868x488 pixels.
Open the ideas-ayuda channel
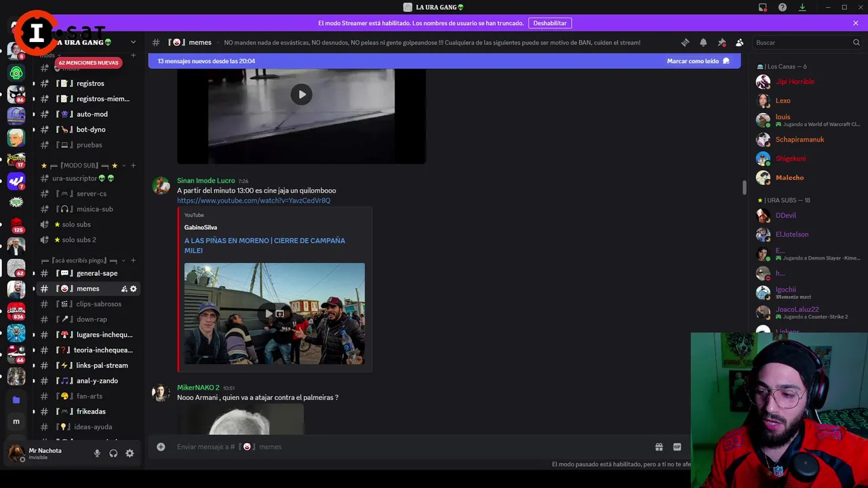click(88, 427)
